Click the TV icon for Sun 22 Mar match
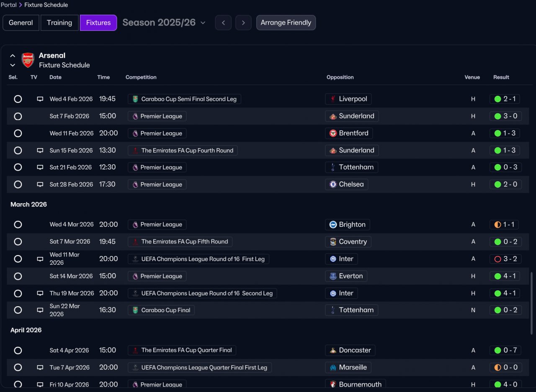The height and width of the screenshot is (392, 536). point(40,310)
